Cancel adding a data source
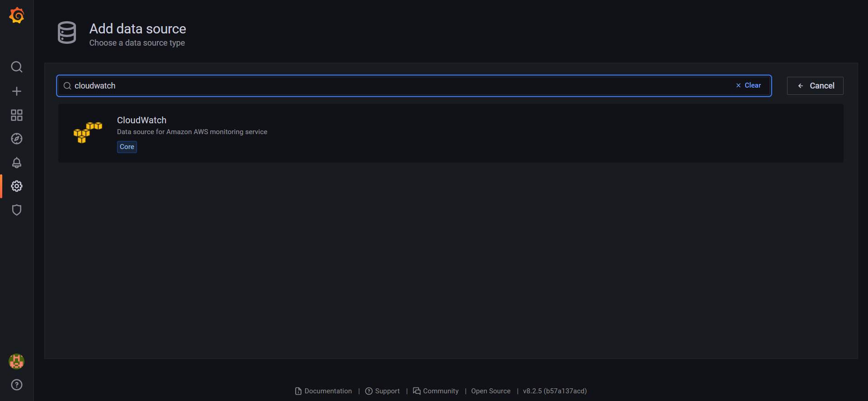The image size is (868, 401). [815, 86]
